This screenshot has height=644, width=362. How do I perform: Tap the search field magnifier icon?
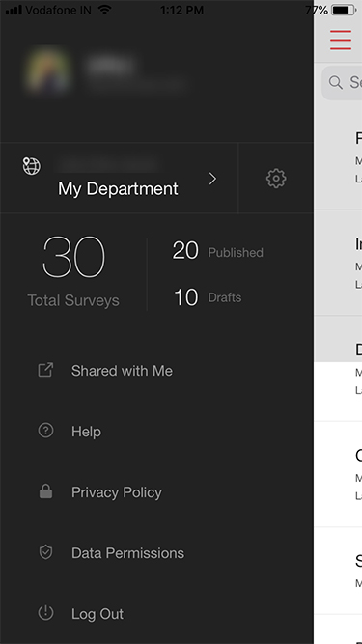pyautogui.click(x=336, y=83)
